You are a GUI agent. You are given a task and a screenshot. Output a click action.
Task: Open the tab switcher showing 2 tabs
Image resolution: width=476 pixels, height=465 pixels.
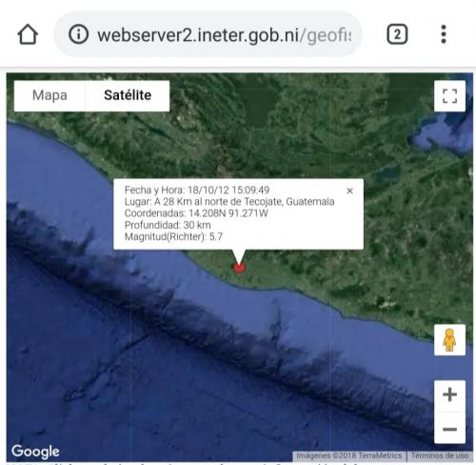397,34
